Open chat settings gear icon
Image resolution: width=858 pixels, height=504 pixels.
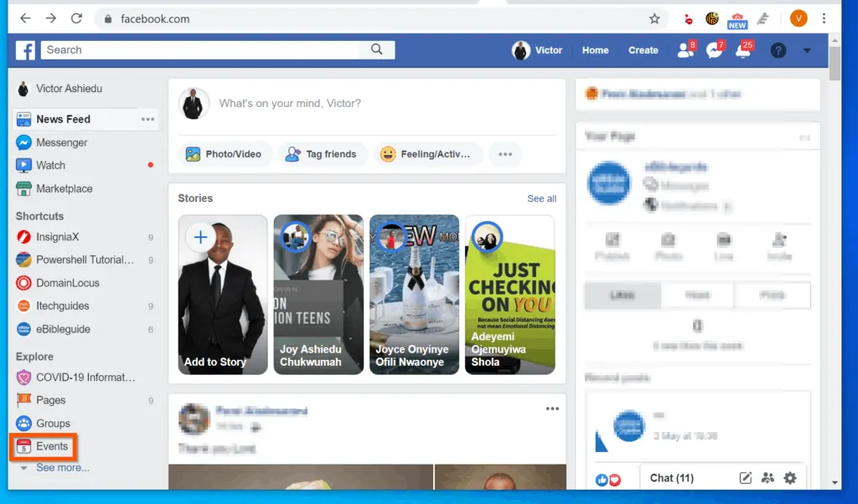[790, 478]
